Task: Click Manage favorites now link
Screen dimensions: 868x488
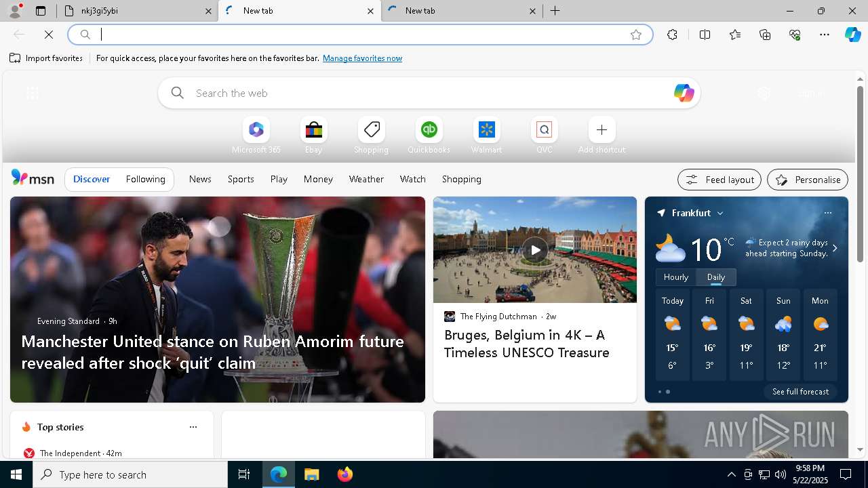Action: click(x=362, y=58)
